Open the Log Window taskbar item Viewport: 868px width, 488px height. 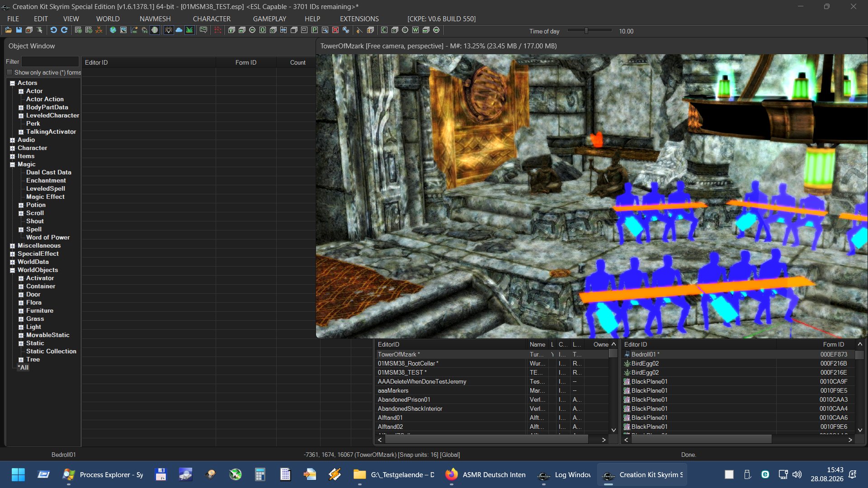564,474
